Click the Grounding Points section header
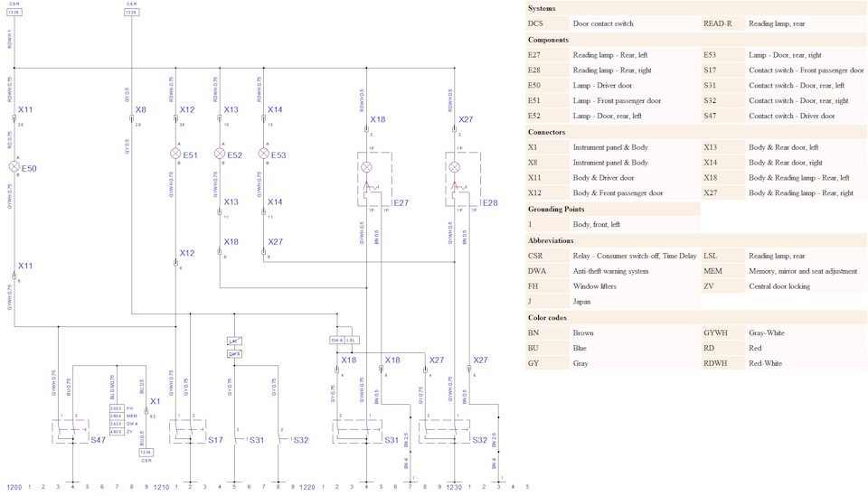Image resolution: width=868 pixels, height=496 pixels. tap(556, 209)
